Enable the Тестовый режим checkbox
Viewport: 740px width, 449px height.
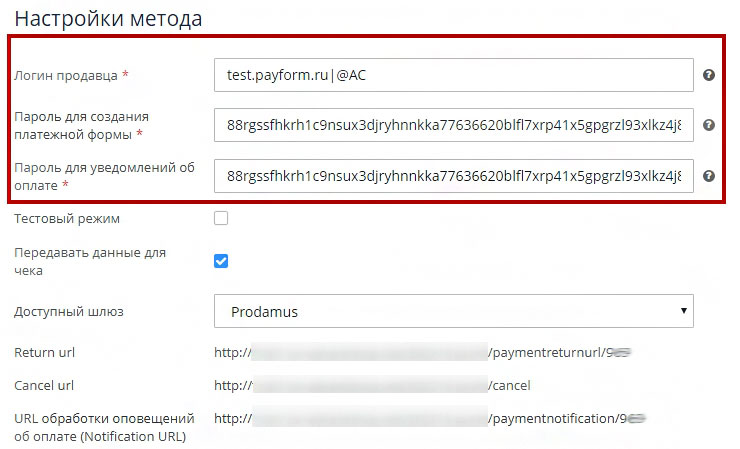[221, 218]
